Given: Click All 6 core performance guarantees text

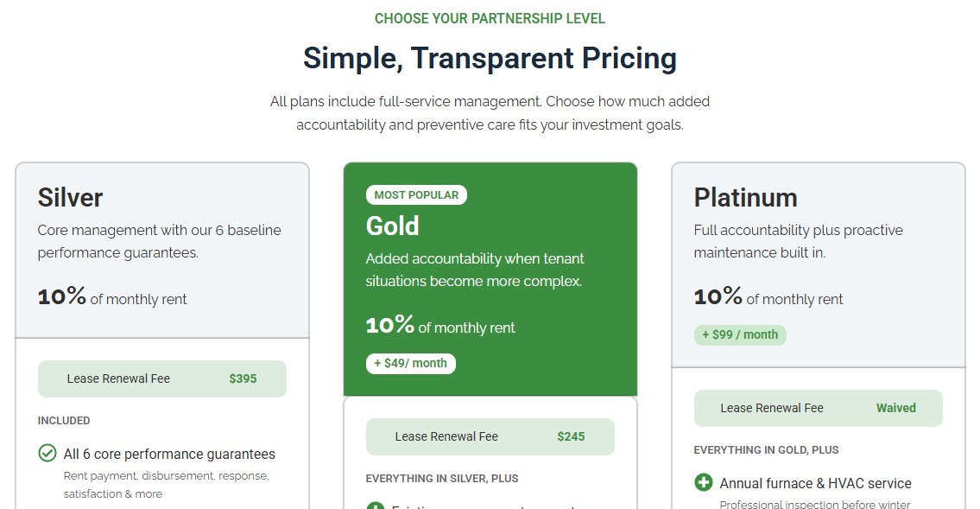Looking at the screenshot, I should click(x=169, y=454).
